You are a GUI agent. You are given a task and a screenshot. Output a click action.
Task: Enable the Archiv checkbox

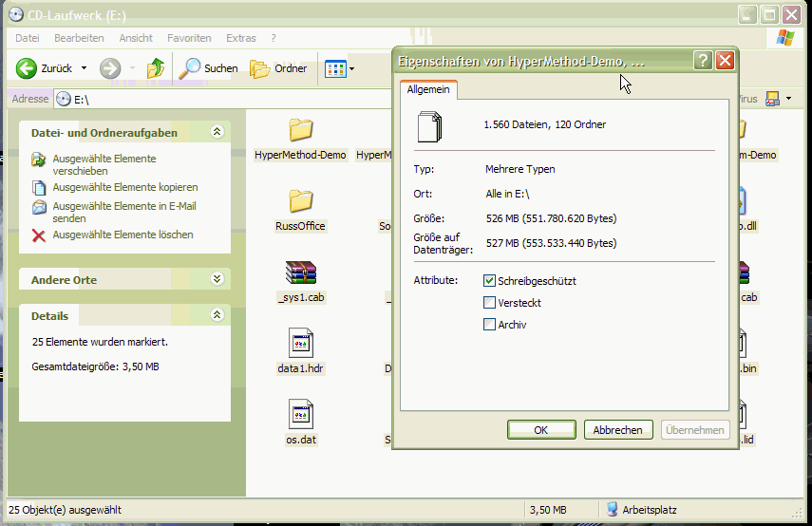[x=489, y=324]
